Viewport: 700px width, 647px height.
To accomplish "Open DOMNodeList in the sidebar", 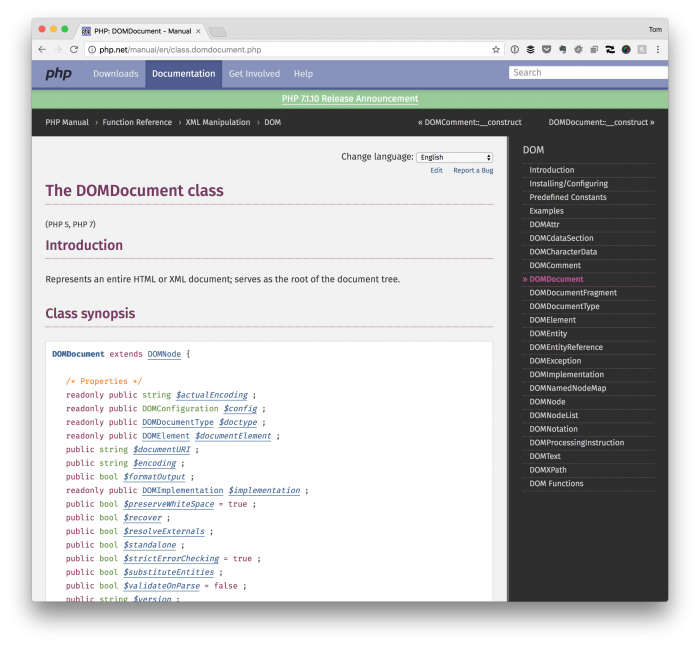I will click(554, 415).
